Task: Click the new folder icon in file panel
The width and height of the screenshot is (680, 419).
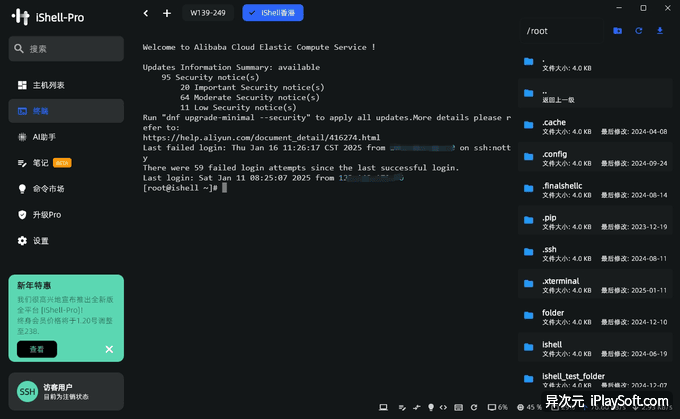Action: (617, 31)
